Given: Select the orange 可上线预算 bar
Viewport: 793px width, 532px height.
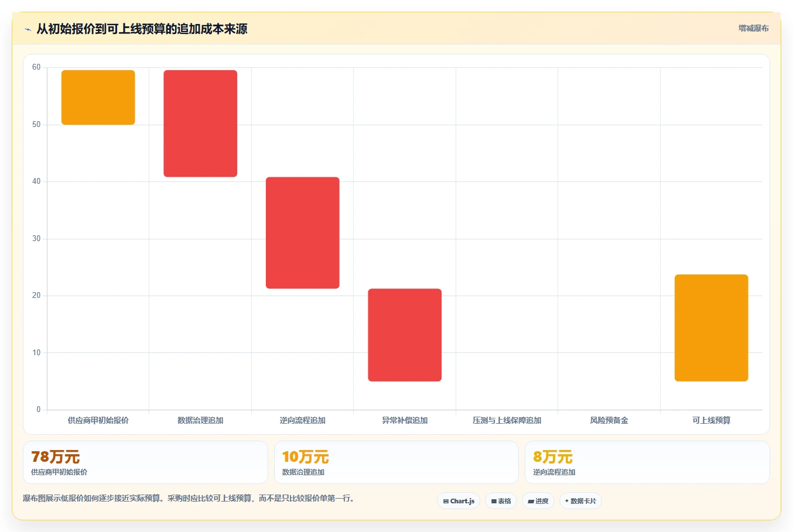Looking at the screenshot, I should 712,328.
